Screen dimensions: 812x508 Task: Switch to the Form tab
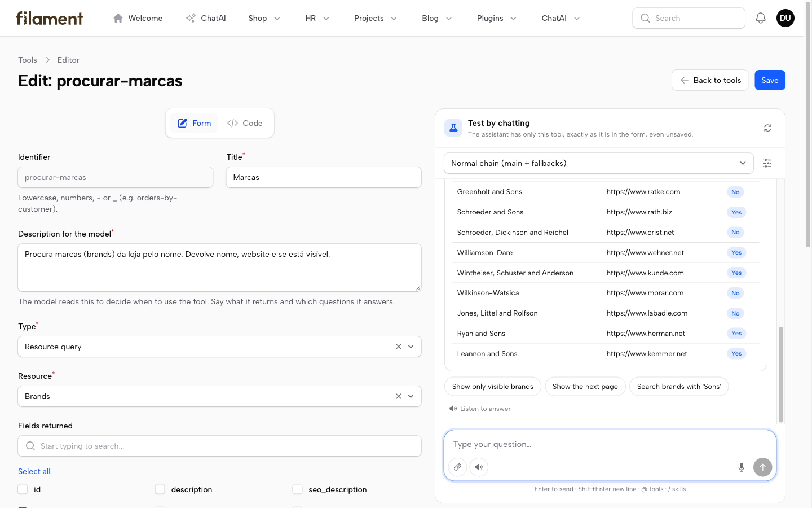pos(194,123)
